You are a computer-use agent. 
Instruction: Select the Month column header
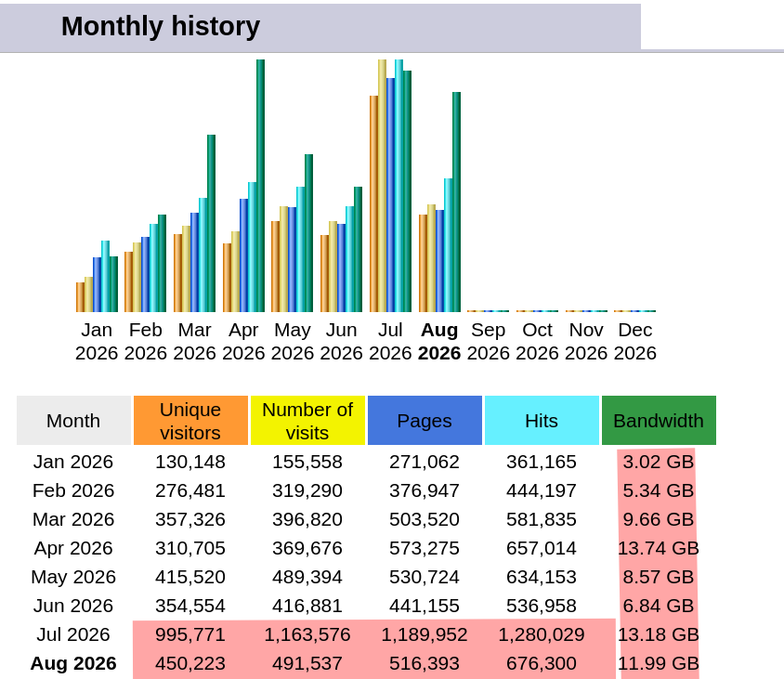pos(73,421)
